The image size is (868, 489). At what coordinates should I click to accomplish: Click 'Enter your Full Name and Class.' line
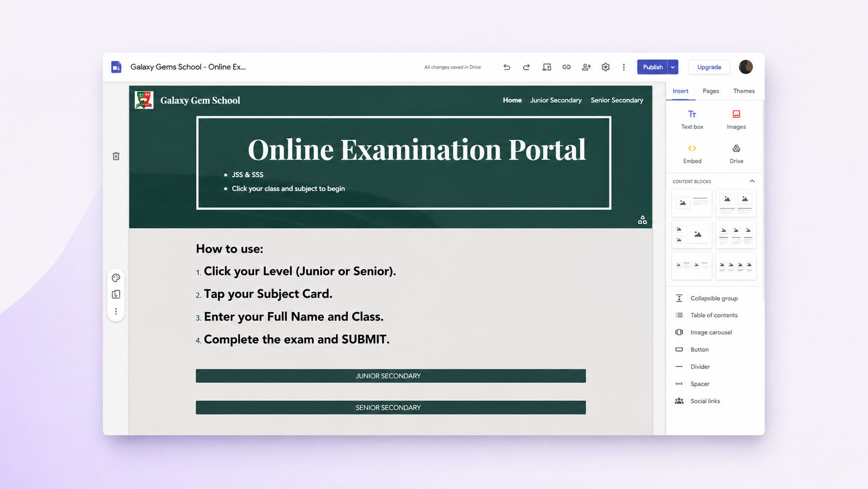[293, 317]
